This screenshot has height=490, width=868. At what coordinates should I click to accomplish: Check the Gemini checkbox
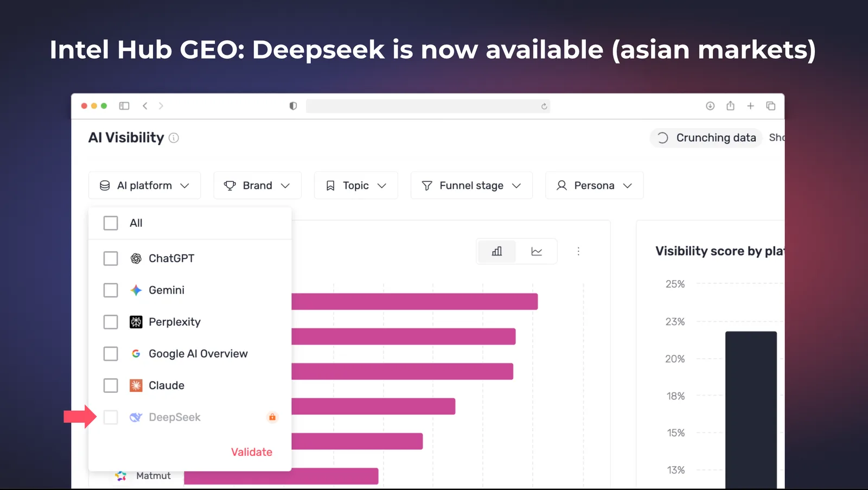click(x=111, y=290)
